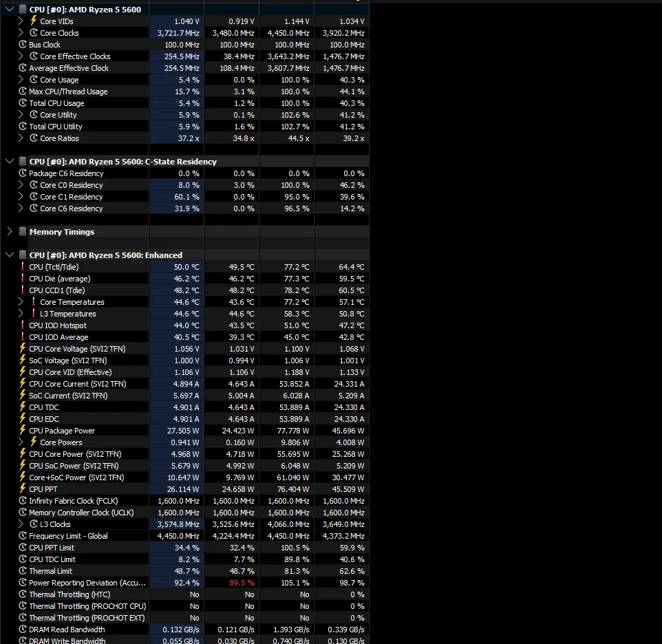Viewport: 662px width, 644px height.
Task: Click the 4,450.0 MHz maximum Core Clocks value
Action: (288, 33)
